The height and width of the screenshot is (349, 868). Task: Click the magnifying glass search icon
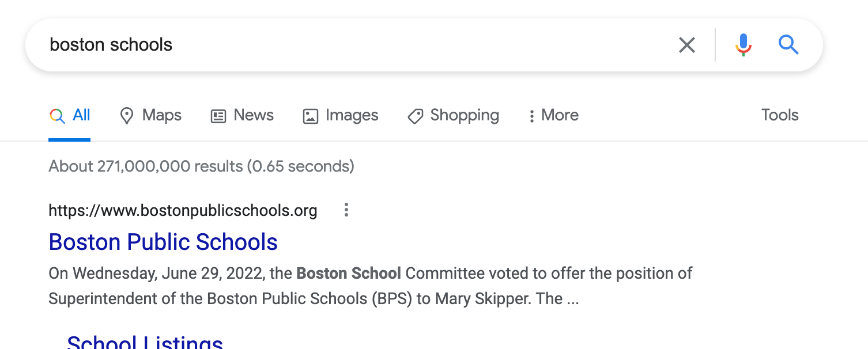click(x=788, y=44)
